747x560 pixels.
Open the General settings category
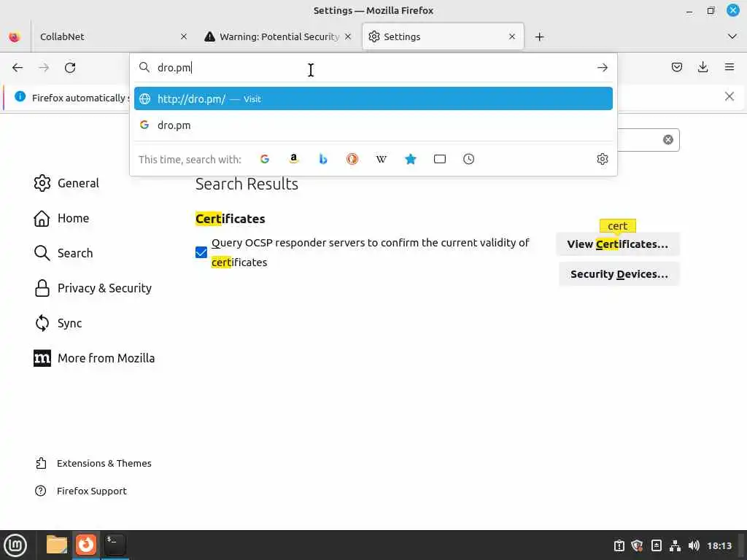[66, 183]
